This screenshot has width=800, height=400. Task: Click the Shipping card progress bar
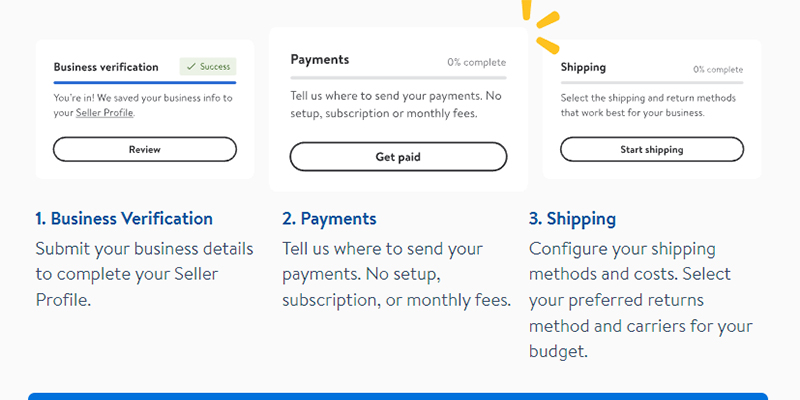click(x=652, y=82)
